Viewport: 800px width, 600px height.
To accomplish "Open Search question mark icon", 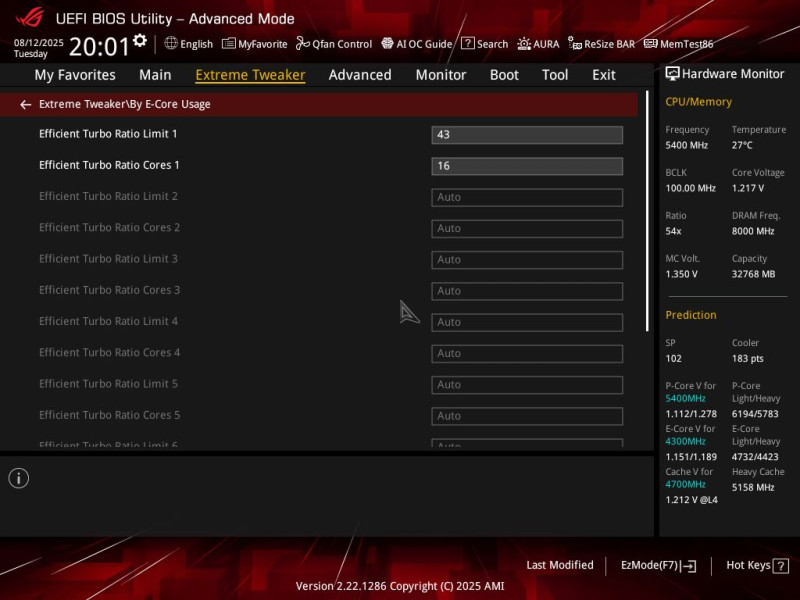I will 467,43.
